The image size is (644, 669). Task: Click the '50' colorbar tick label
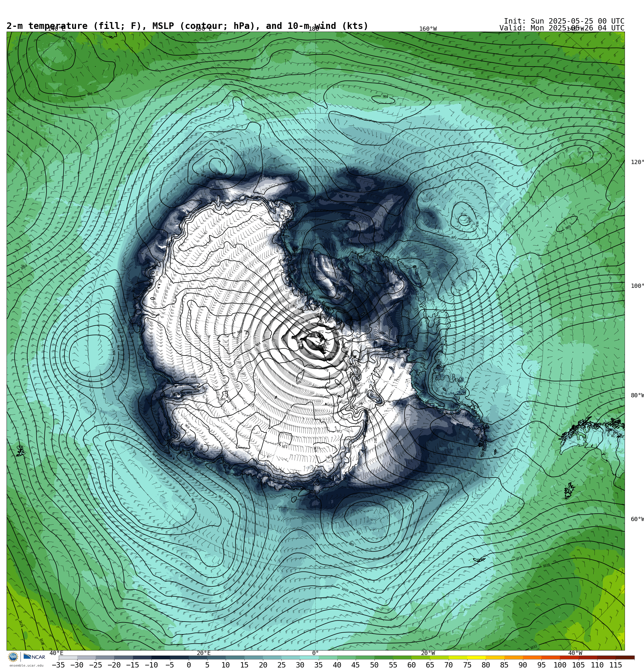pos(374,665)
